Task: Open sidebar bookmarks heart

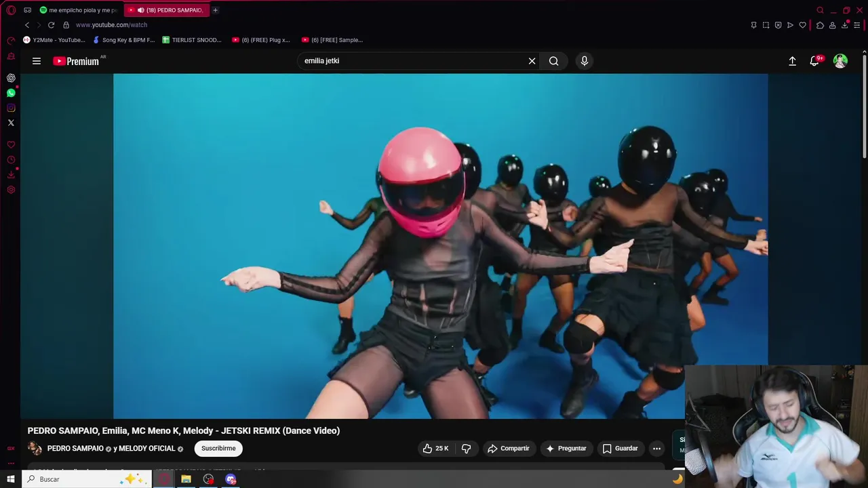Action: [11, 145]
